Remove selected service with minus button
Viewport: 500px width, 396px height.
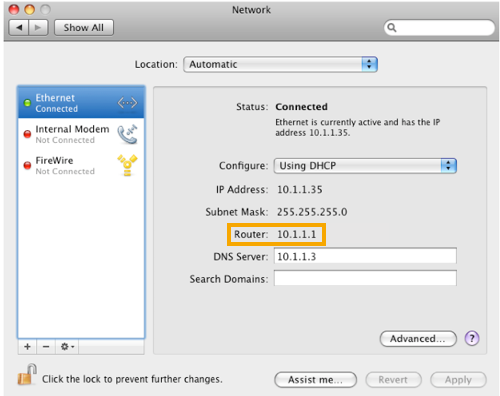pos(46,347)
